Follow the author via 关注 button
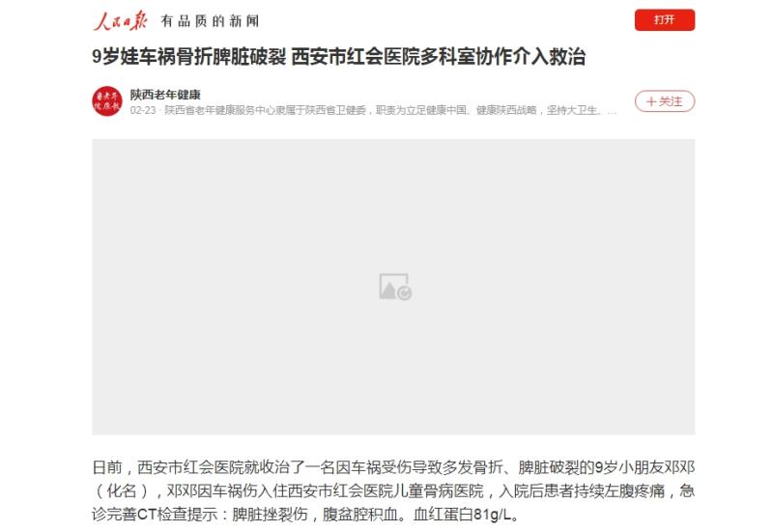 point(664,101)
